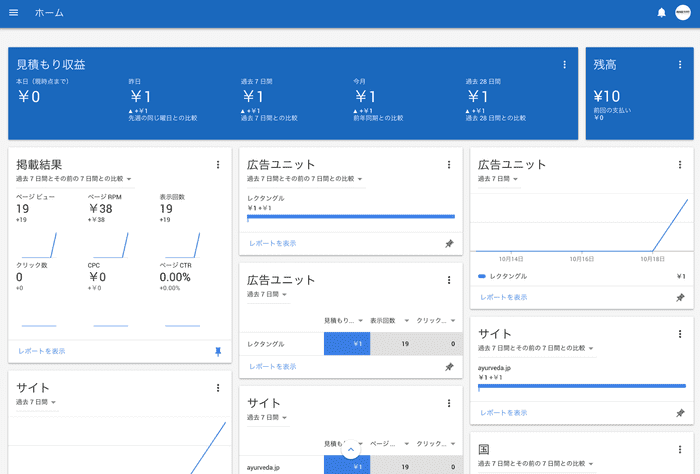The image size is (700, 474).
Task: Click the ページビュー metric value 19
Action: click(x=22, y=209)
